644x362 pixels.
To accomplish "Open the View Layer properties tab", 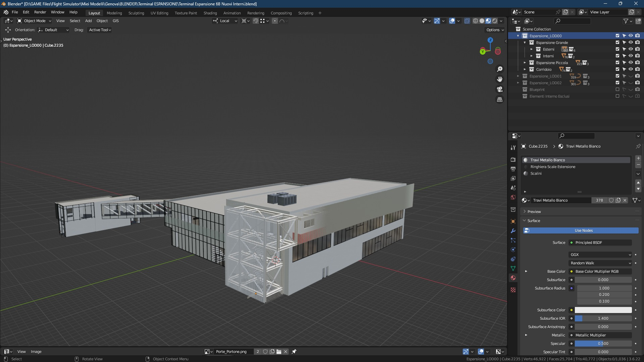I will tap(513, 178).
